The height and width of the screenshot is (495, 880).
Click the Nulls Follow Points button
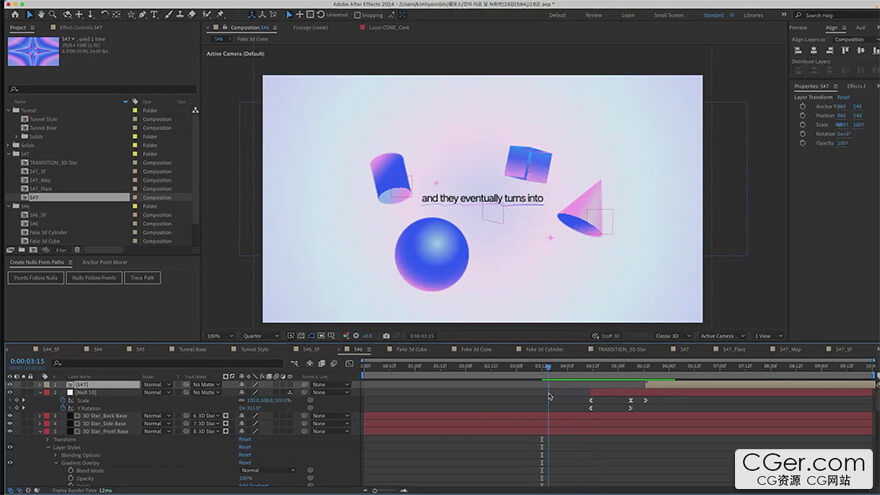(94, 278)
